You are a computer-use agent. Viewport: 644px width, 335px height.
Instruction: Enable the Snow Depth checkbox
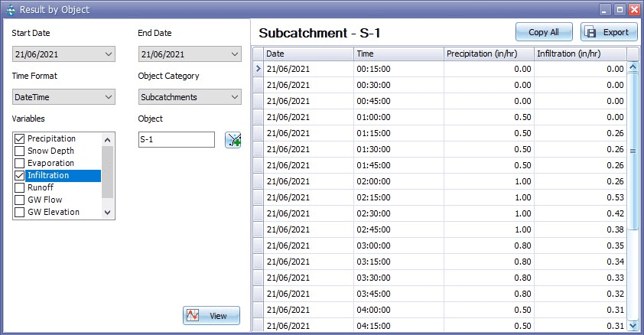(20, 151)
